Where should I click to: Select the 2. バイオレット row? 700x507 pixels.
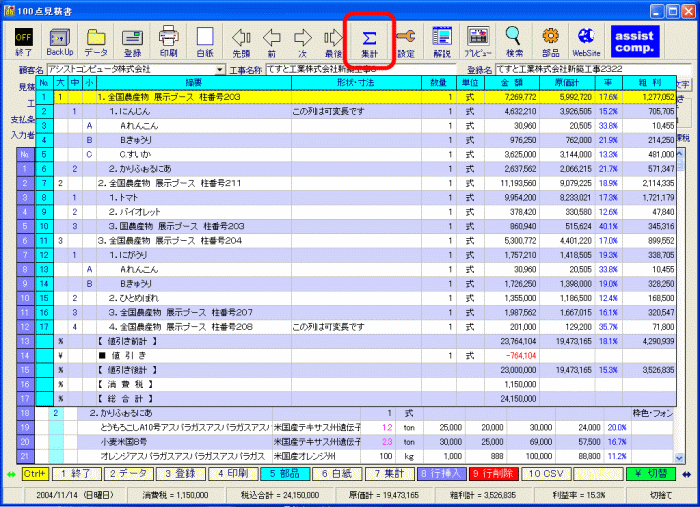[356, 212]
